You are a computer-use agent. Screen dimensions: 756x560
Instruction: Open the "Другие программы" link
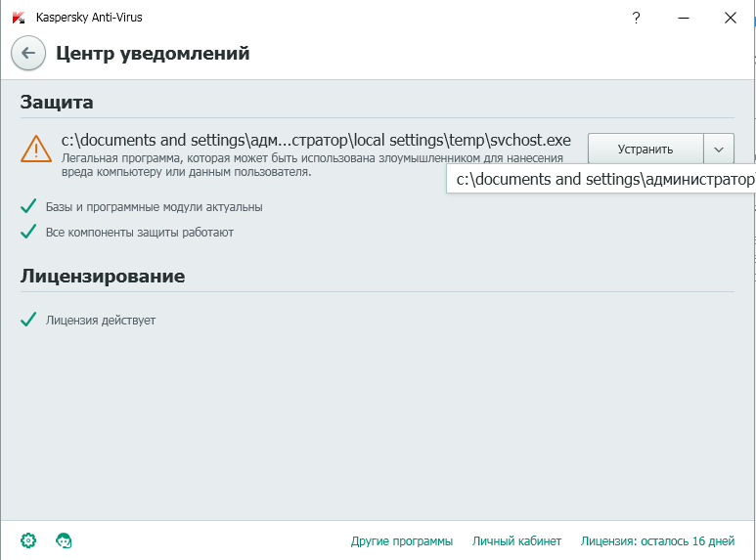[402, 540]
